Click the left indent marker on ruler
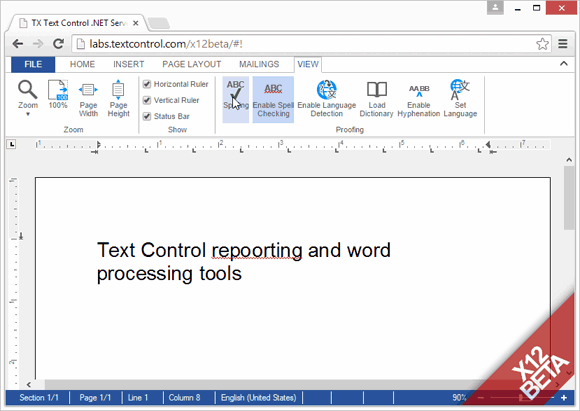The width and height of the screenshot is (580, 411). tap(98, 144)
